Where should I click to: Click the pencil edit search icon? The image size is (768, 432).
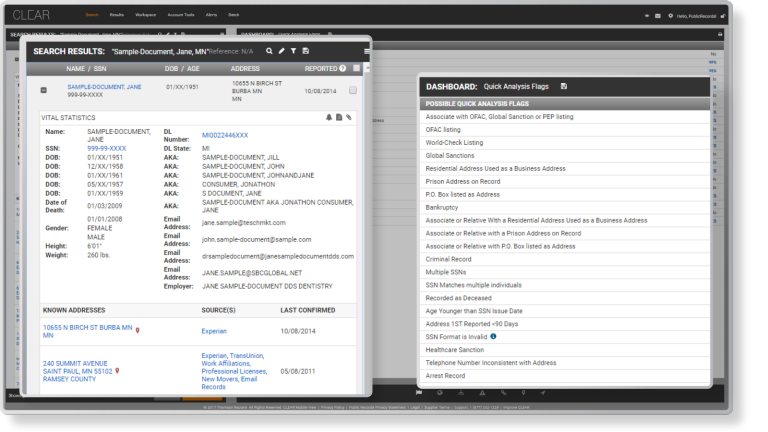pyautogui.click(x=282, y=50)
